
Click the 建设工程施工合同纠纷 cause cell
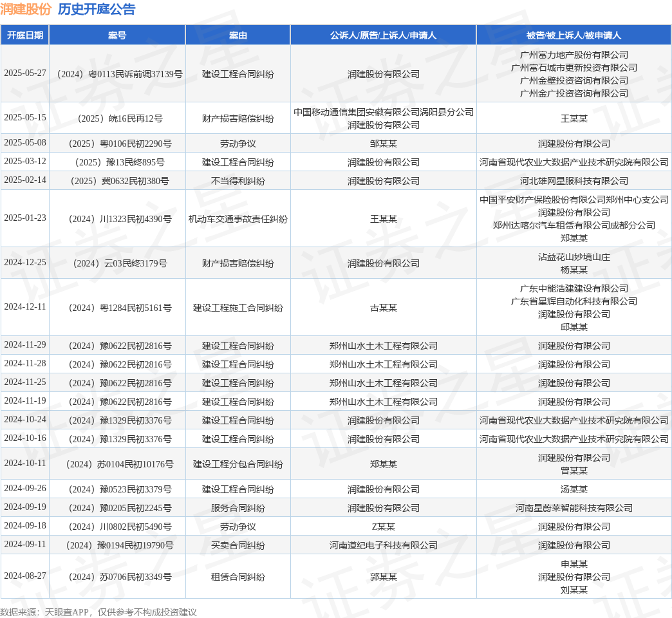(238, 308)
